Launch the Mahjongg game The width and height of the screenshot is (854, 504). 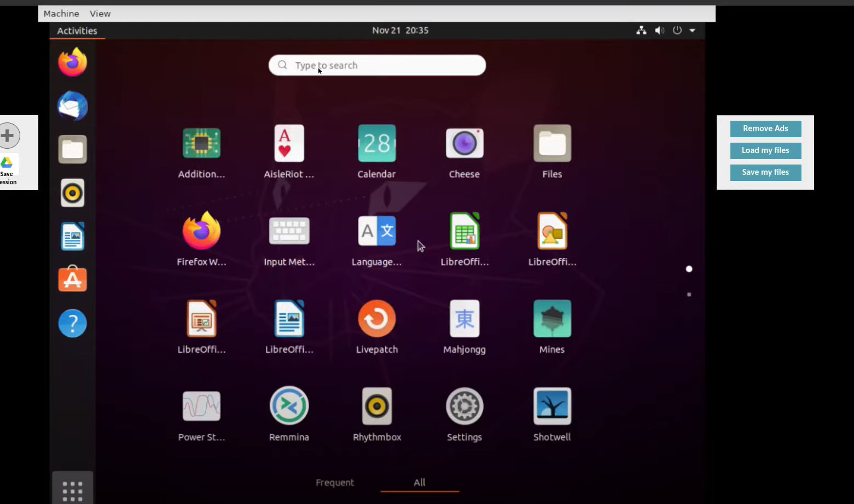[x=464, y=327]
